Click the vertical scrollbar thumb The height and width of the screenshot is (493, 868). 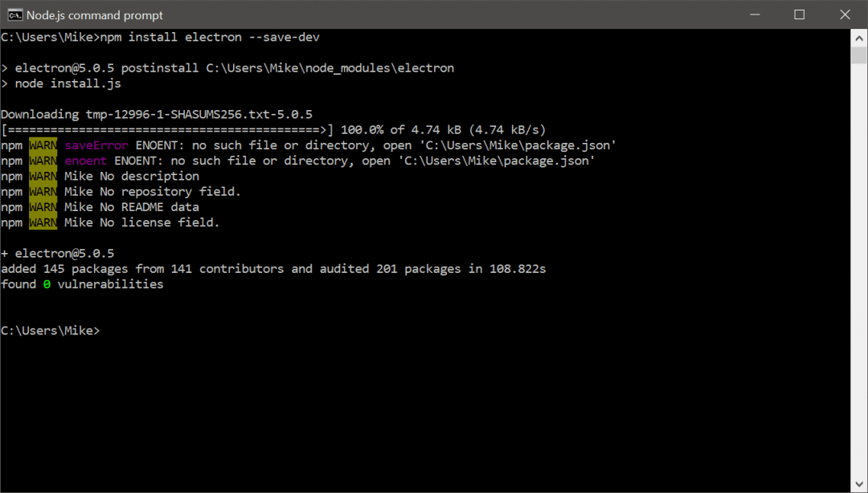[859, 55]
